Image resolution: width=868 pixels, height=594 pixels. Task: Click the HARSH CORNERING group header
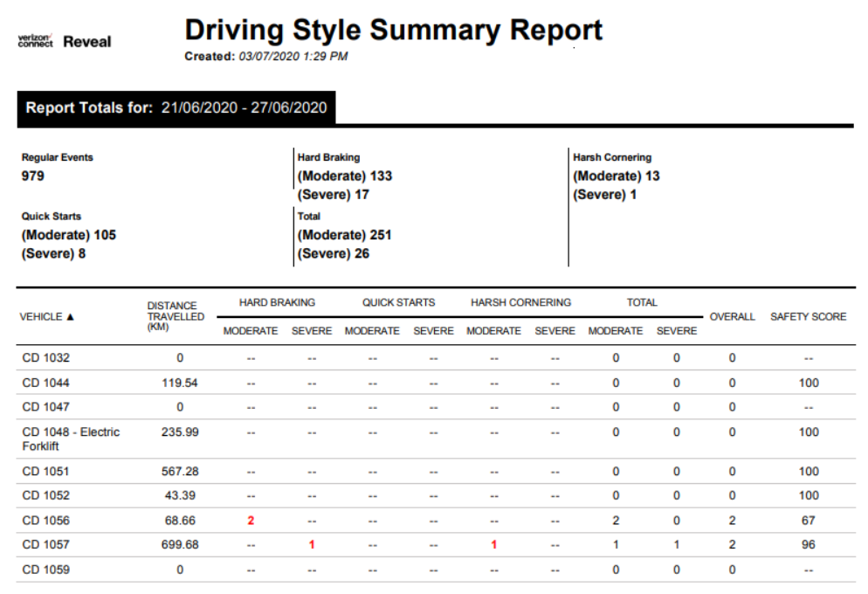[521, 303]
